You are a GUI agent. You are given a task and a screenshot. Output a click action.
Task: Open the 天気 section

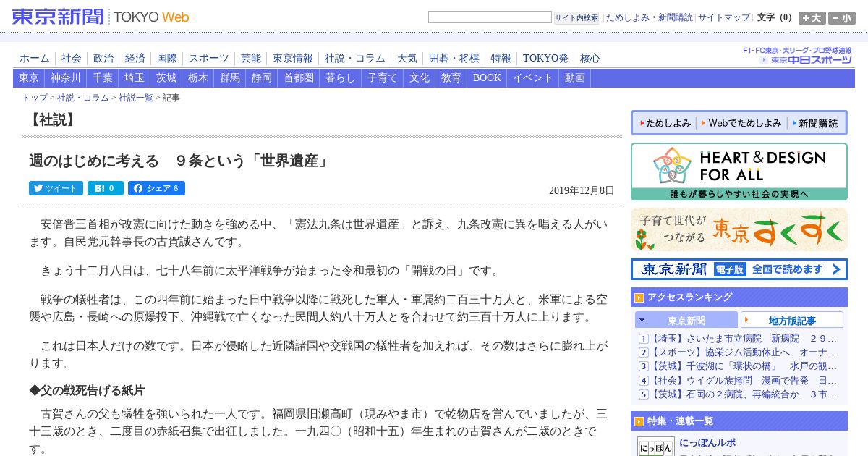[407, 59]
